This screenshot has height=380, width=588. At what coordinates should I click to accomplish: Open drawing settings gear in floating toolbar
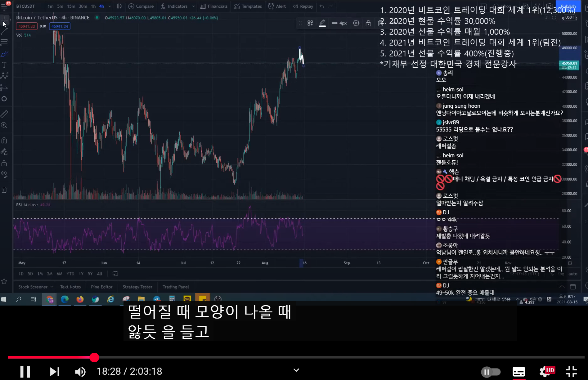click(356, 23)
